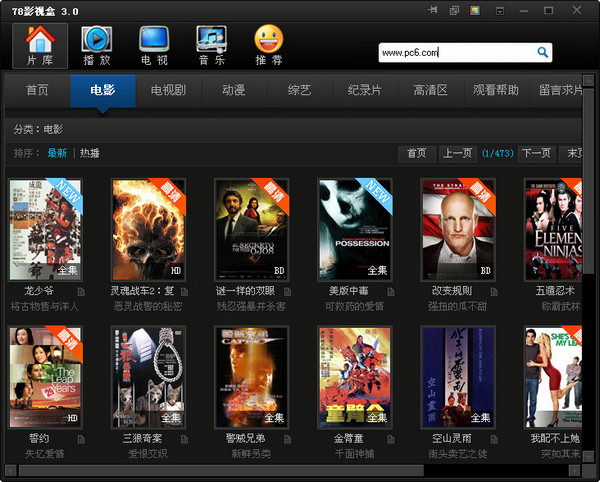Screen dimensions: 600x482
Task: Click the details icon next to 龙少爷
Action: 81,292
